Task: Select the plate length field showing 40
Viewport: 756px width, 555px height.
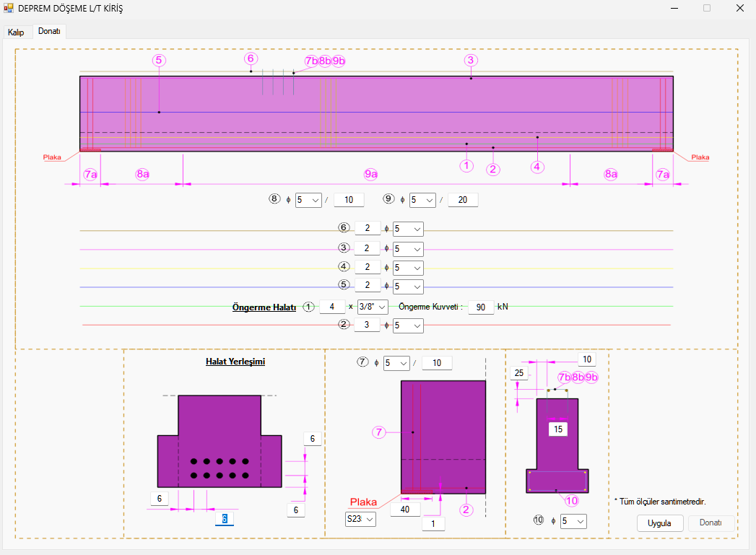Action: tap(405, 510)
